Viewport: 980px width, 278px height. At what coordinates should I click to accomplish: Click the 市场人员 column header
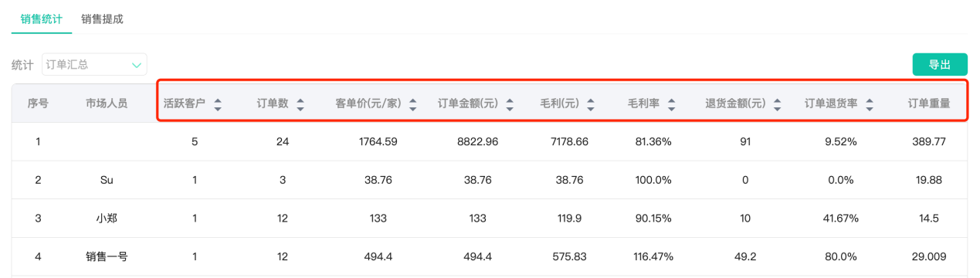tap(107, 103)
